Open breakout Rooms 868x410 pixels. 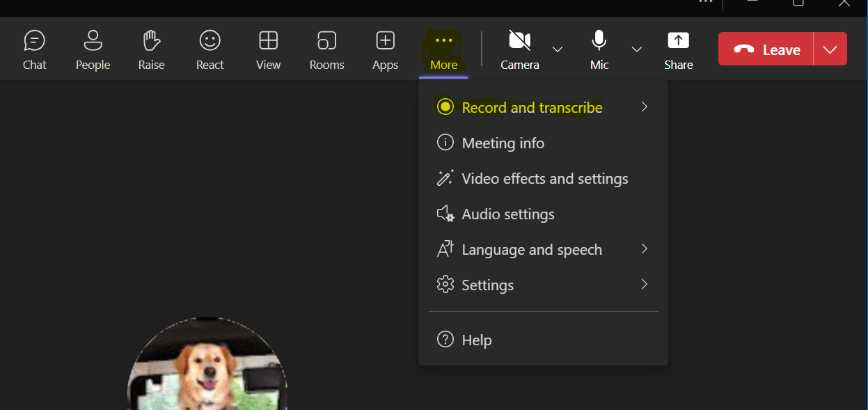pyautogui.click(x=326, y=50)
